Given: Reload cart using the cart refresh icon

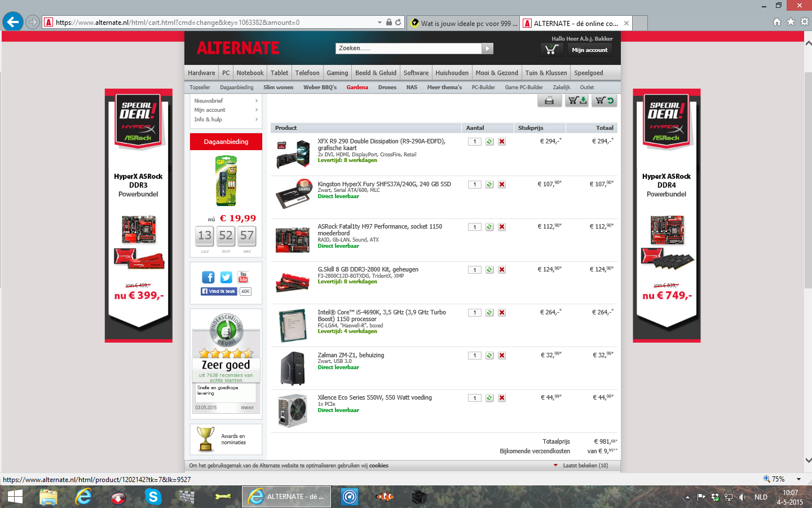Looking at the screenshot, I should [x=604, y=100].
